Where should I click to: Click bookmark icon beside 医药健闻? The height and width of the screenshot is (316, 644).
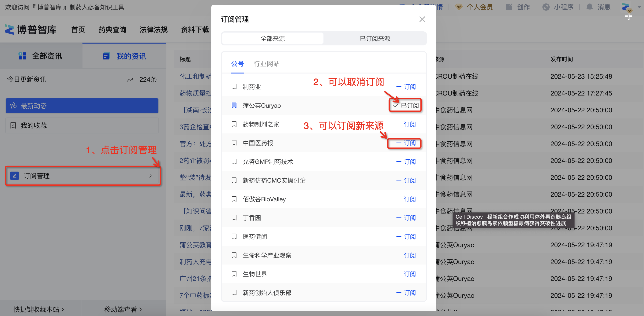point(234,236)
